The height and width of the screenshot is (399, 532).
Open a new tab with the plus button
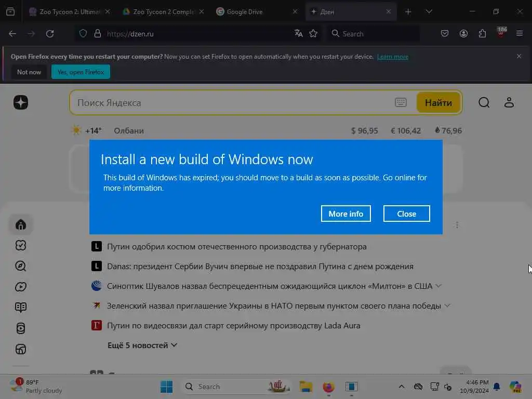(x=408, y=12)
